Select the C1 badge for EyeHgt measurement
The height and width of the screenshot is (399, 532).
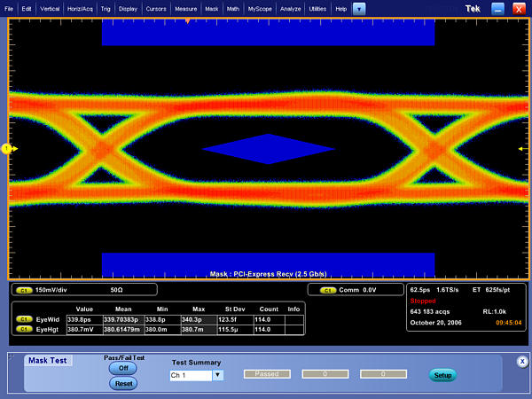tap(24, 328)
